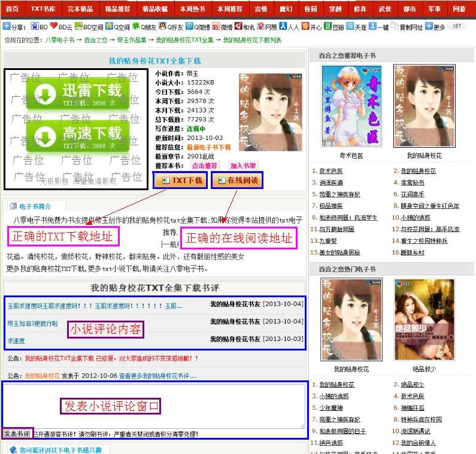Viewport: 476px width, 454px height.
Task: Click the green 高速下载 button
Action: 78,136
